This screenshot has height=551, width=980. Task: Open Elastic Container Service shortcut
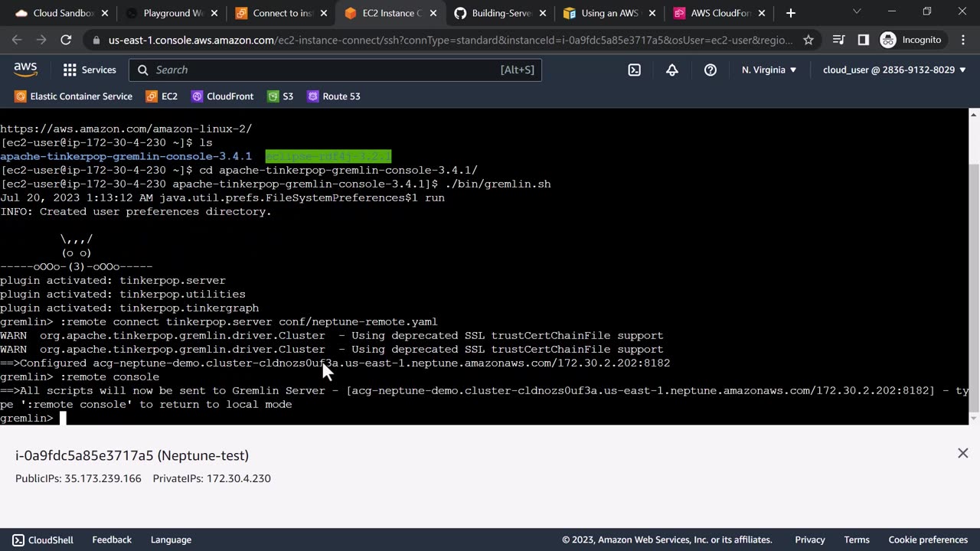tap(74, 96)
